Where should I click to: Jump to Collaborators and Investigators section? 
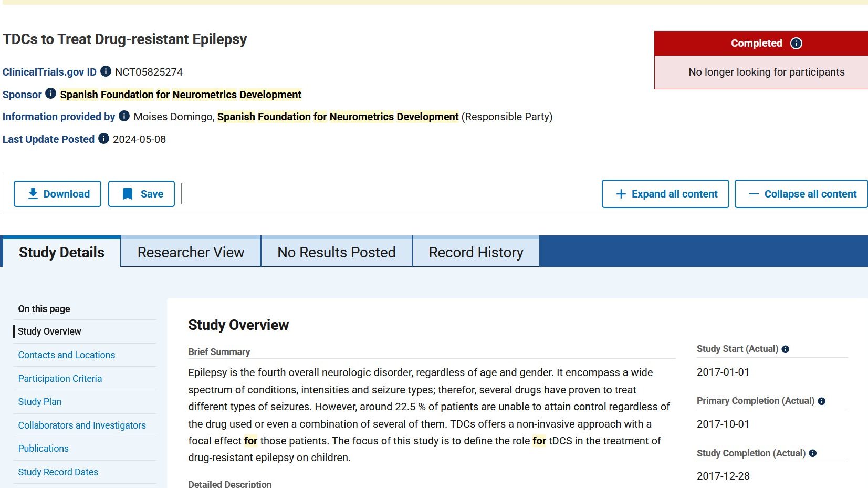click(x=82, y=425)
